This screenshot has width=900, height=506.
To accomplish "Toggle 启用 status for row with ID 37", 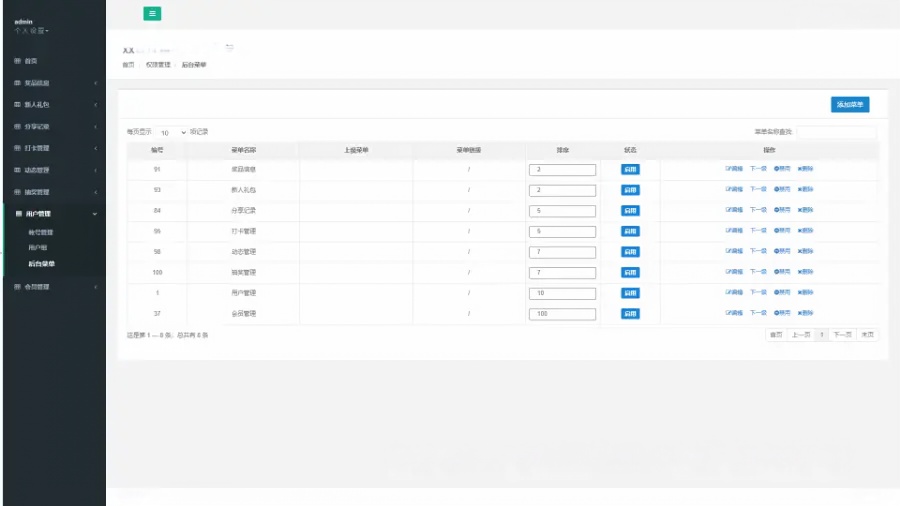I will pyautogui.click(x=630, y=314).
